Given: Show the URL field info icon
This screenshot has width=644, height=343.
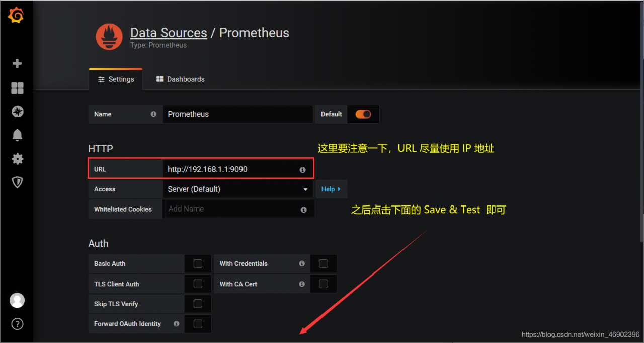Looking at the screenshot, I should point(302,170).
